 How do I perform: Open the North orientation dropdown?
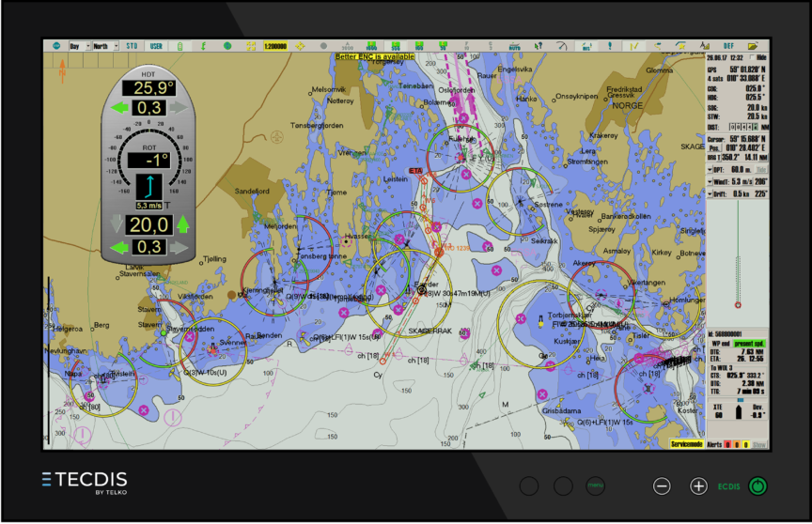(x=105, y=46)
